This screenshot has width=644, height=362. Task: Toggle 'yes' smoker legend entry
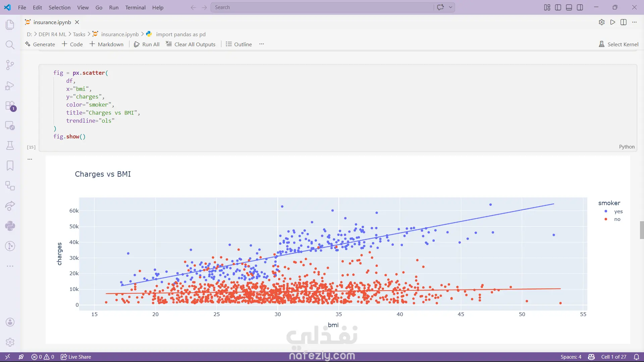tap(618, 212)
